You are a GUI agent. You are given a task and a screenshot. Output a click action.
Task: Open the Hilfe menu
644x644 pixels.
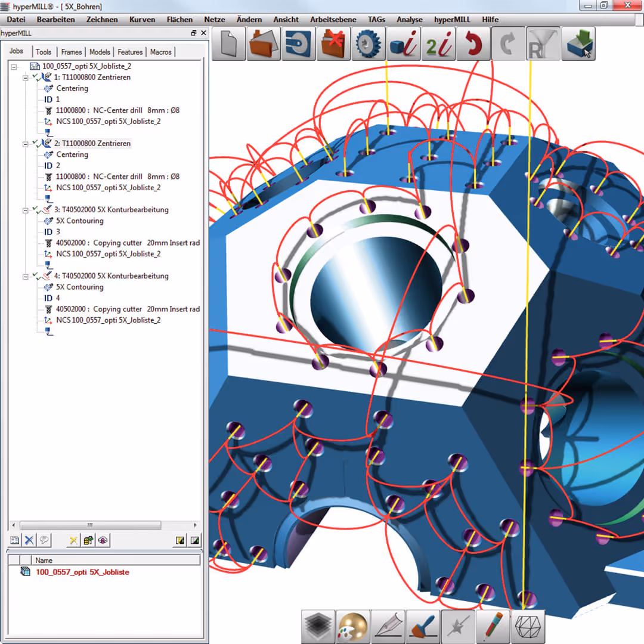click(x=490, y=19)
